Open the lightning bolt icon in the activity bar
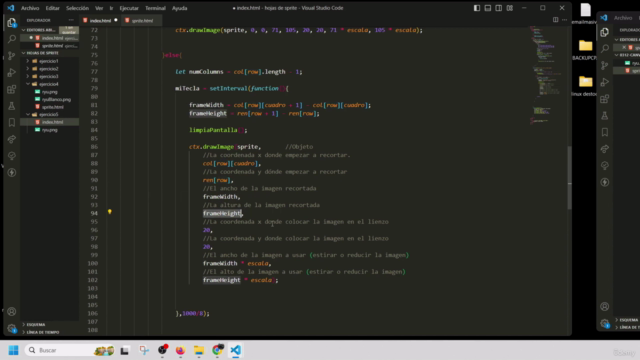Image resolution: width=640 pixels, height=360 pixels. [11, 173]
